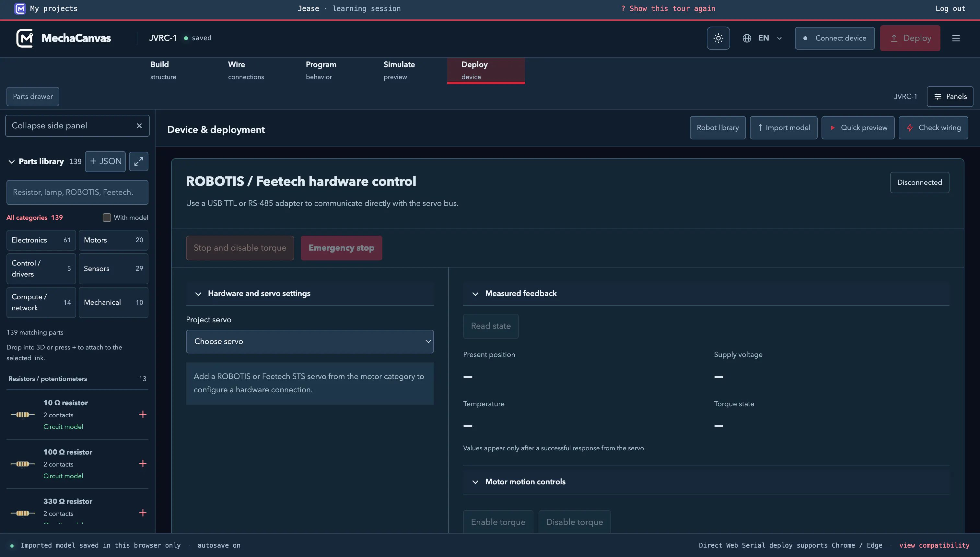Click the globe language icon
Screen dimensions: 980x557
[747, 38]
